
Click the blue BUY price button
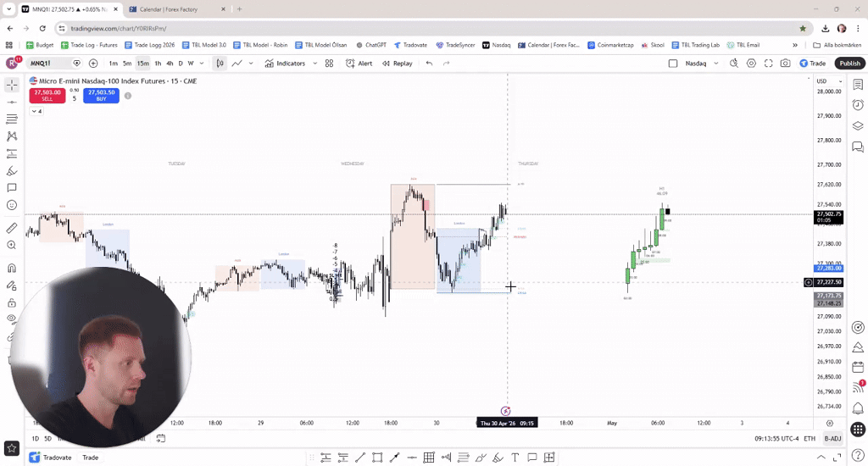point(102,95)
